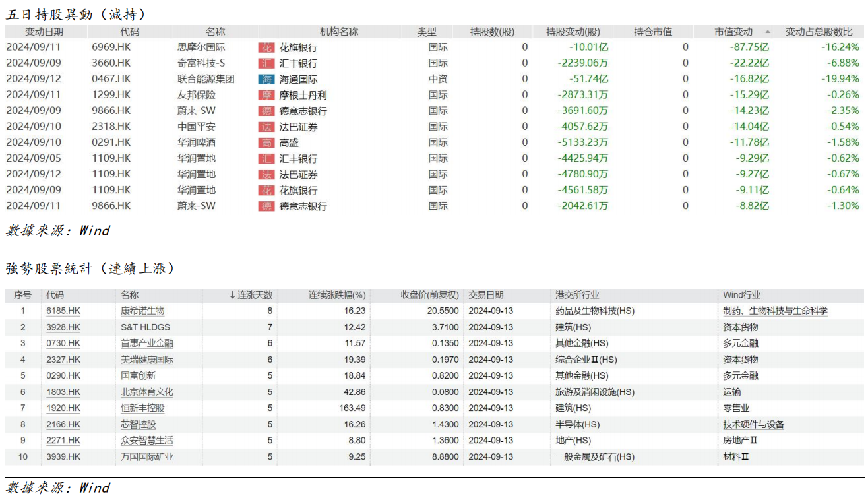Image resolution: width=868 pixels, height=502 pixels.
Task: Select the 0291.HK code cell
Action: click(111, 142)
